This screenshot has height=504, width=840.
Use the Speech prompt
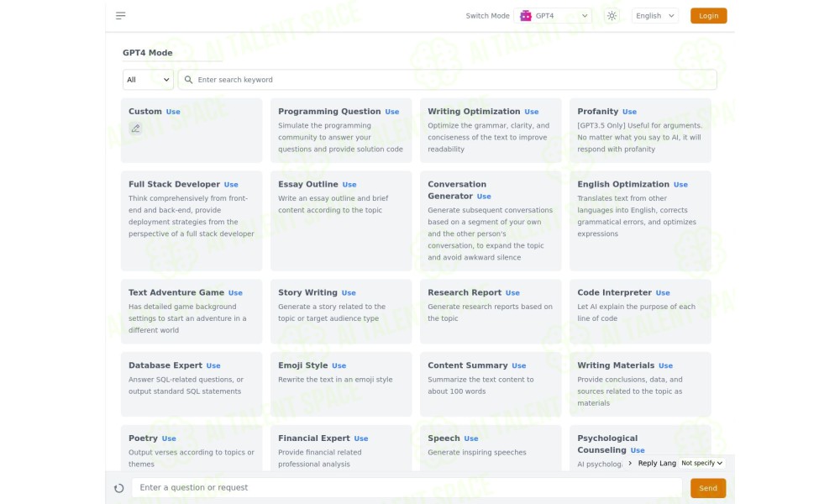click(471, 438)
